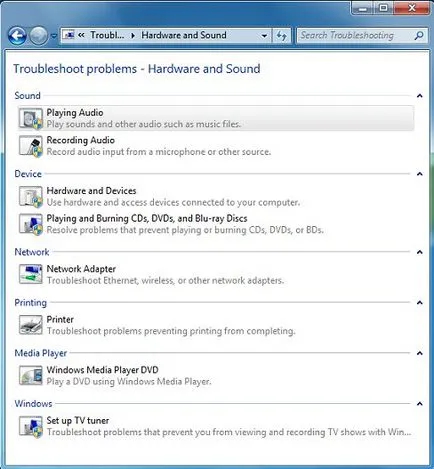Click the Network Adapter icon
Viewport: 434px width, 469px height.
pos(31,274)
